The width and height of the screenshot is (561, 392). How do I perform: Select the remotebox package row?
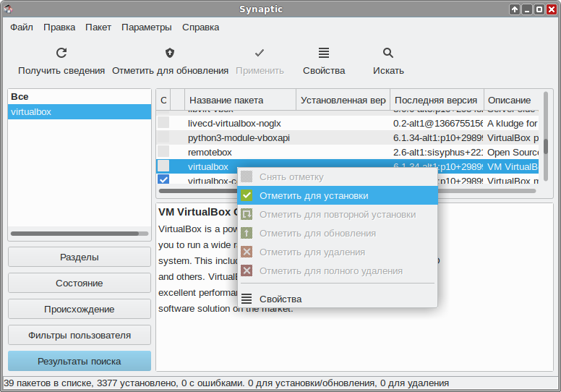tap(347, 152)
